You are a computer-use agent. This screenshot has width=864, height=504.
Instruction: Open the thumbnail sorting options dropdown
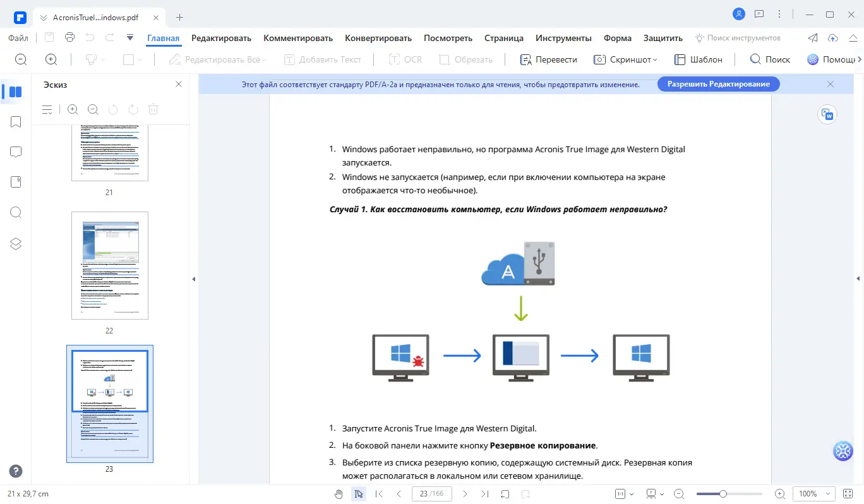pos(47,109)
